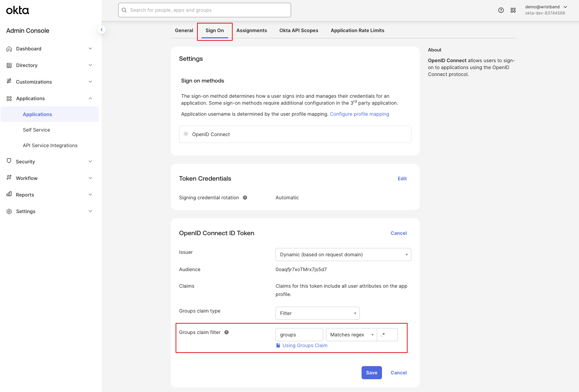Click the Save button
This screenshot has height=392, width=579.
tap(372, 373)
